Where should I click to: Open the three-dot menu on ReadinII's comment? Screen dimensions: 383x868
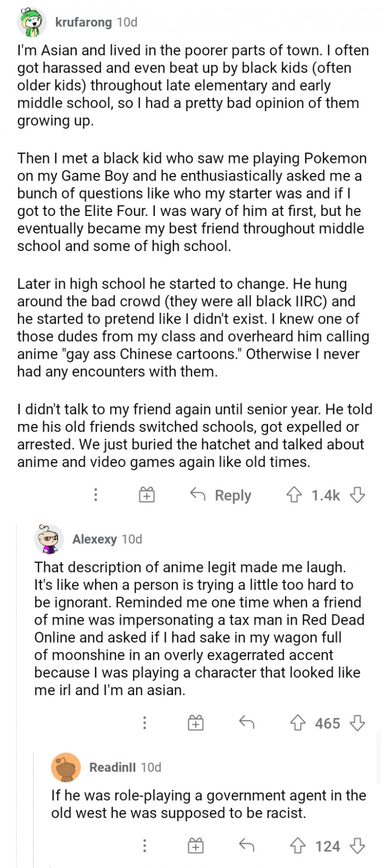144,846
